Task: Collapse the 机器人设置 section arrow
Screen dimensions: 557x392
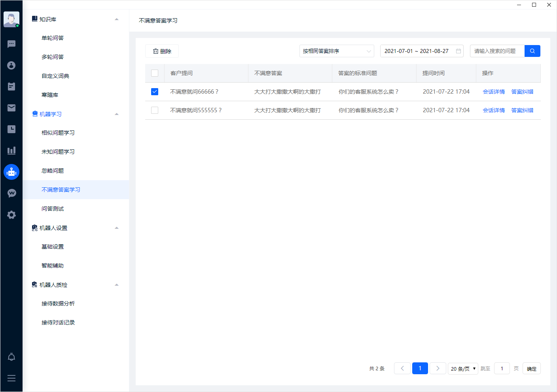Action: click(117, 228)
